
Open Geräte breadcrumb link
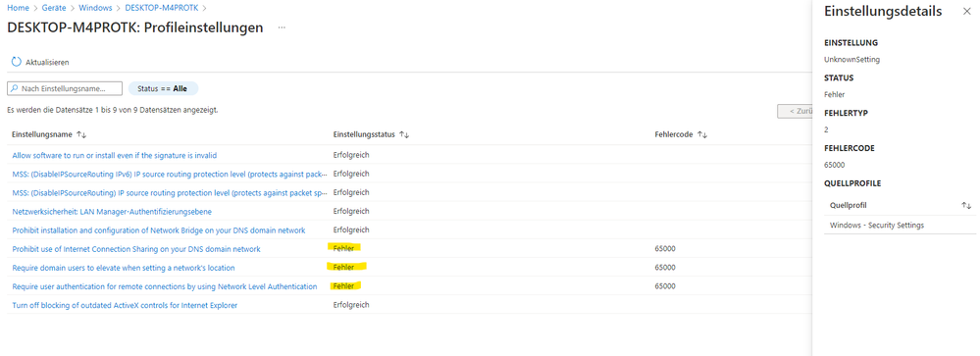54,8
